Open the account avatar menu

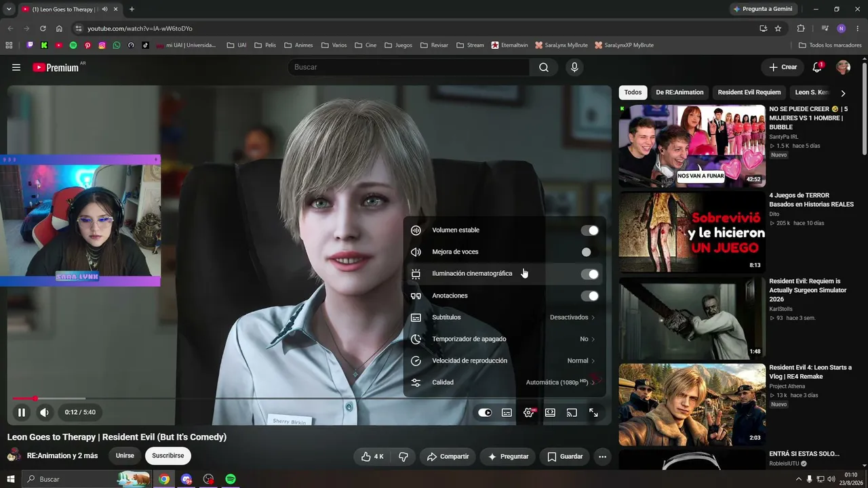tap(843, 67)
